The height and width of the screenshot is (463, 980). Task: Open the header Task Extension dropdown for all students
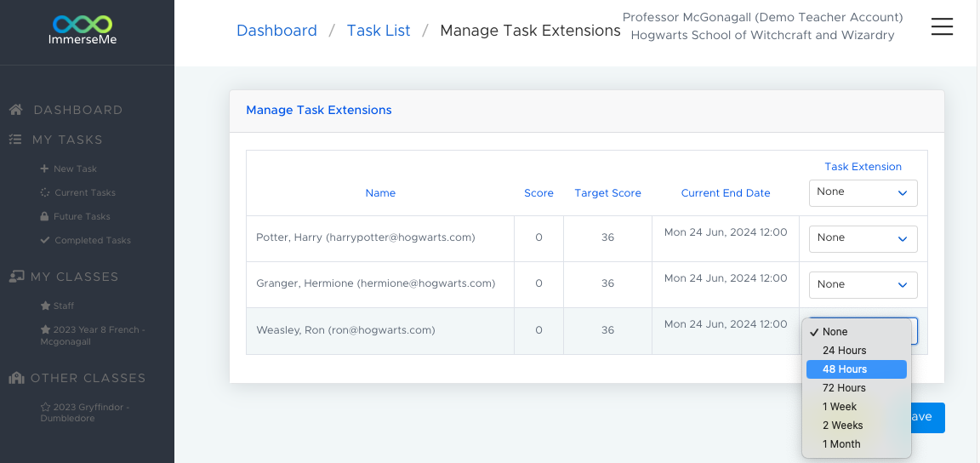[x=863, y=192]
